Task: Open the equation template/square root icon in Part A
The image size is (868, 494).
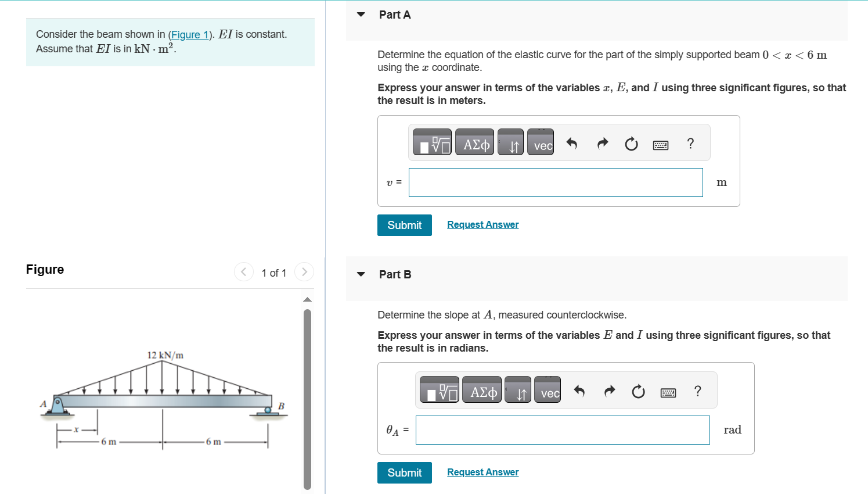Action: pos(433,141)
